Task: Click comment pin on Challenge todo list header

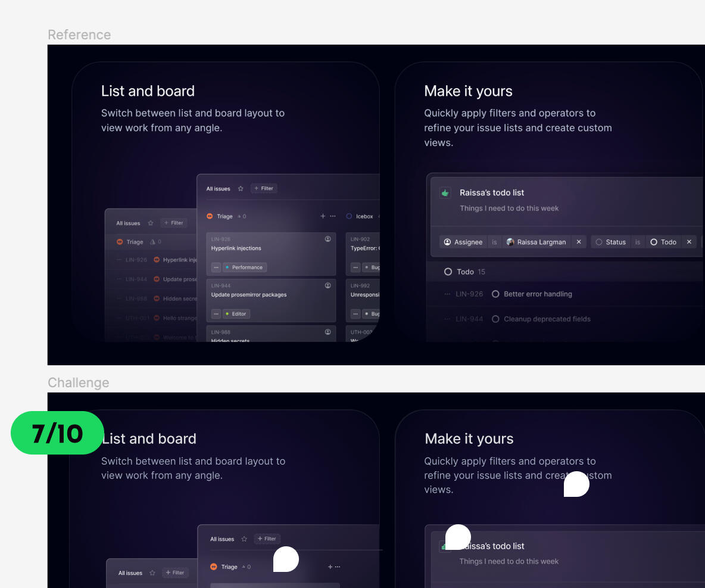Action: pyautogui.click(x=458, y=537)
